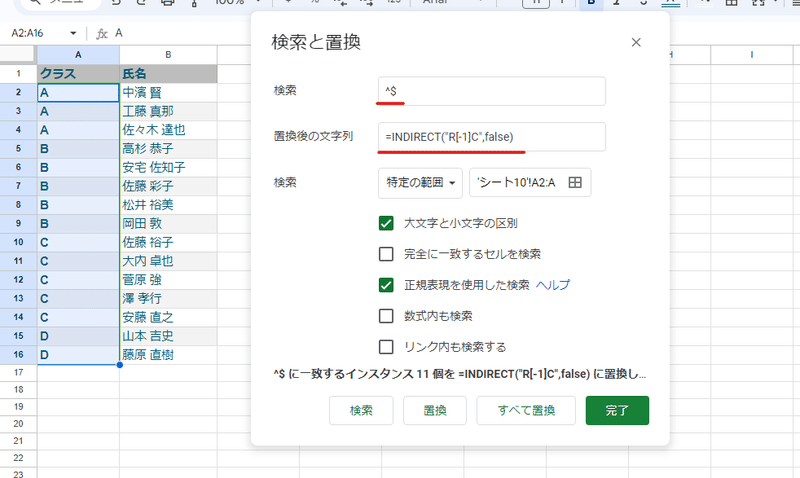Click the fx formula bar icon

[102, 34]
